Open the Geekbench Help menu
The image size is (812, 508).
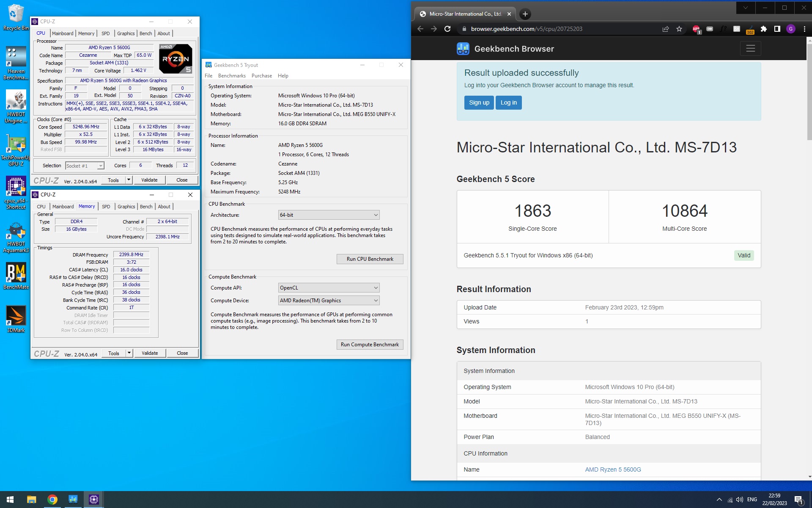point(283,76)
